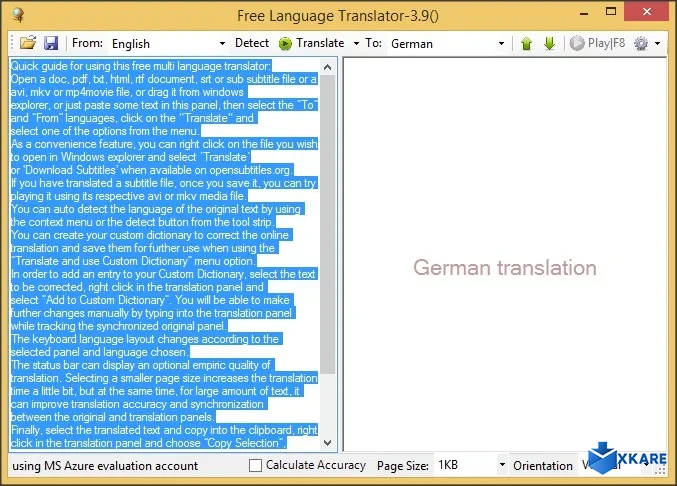Click the line 'selected panel and language chosen.'
This screenshot has height=486, width=677.
[100, 352]
